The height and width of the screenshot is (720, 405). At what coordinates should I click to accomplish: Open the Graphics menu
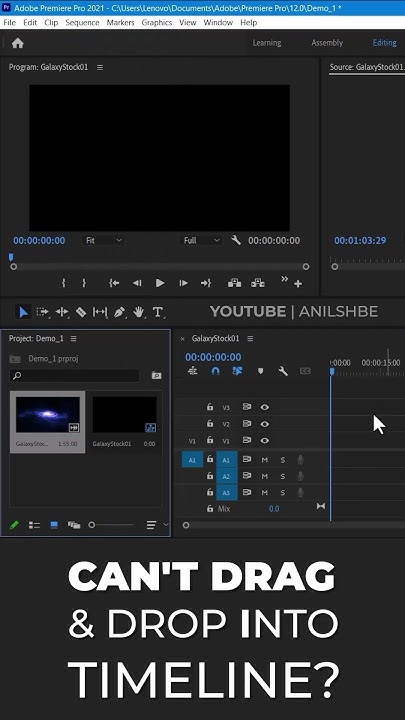point(157,22)
